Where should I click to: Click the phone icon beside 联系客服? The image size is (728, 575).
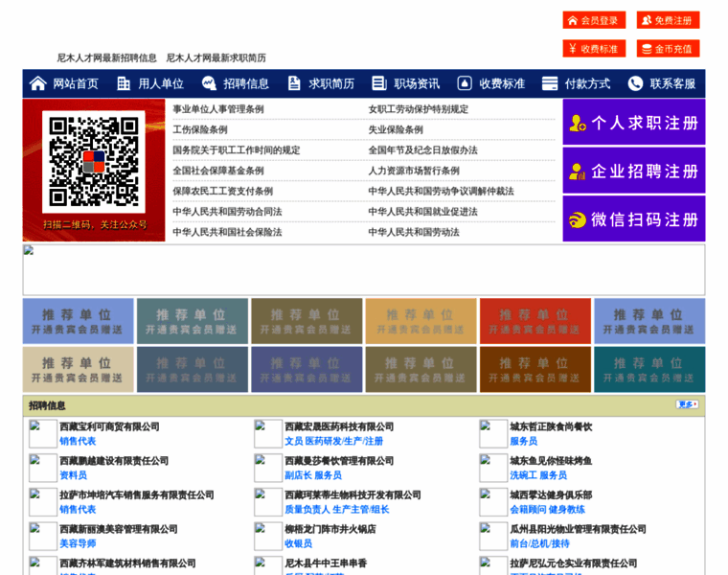[635, 83]
